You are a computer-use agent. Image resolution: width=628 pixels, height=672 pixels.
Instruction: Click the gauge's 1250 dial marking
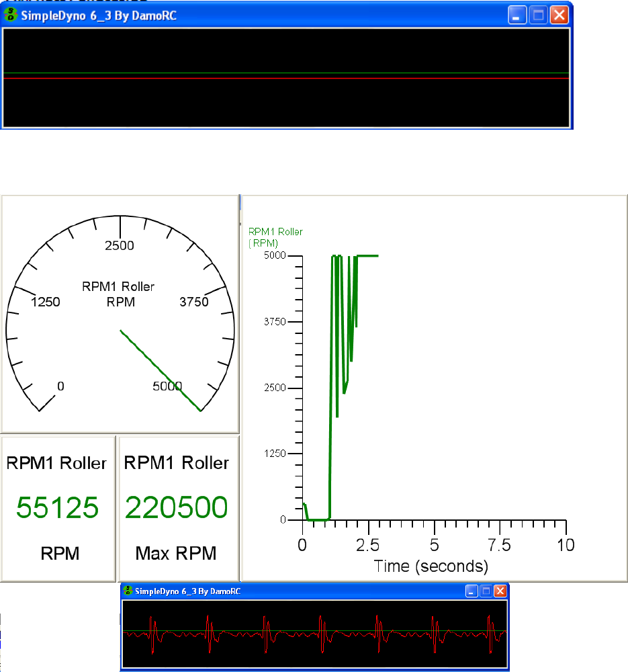click(x=46, y=302)
